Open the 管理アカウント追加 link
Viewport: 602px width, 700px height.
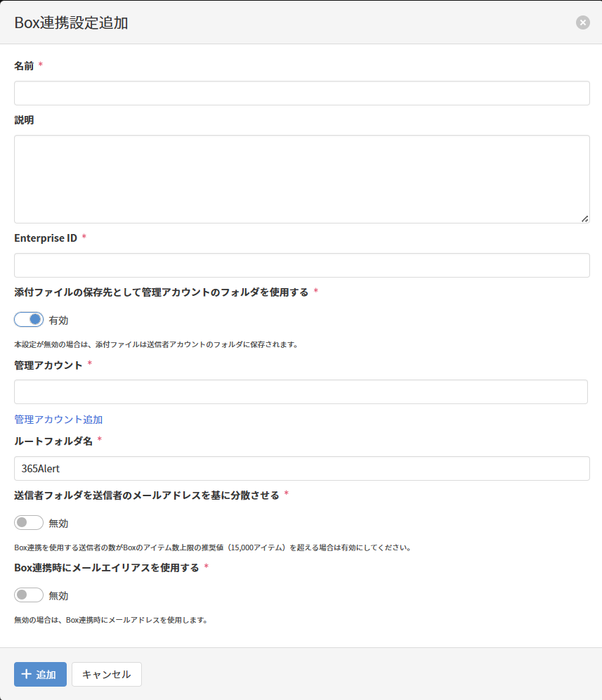click(58, 420)
